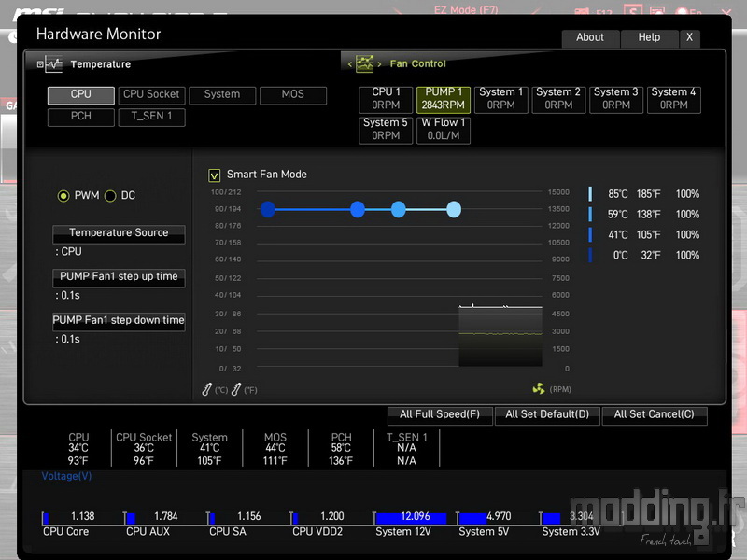Open the Help button
Screen dimensions: 747x560
pos(649,37)
